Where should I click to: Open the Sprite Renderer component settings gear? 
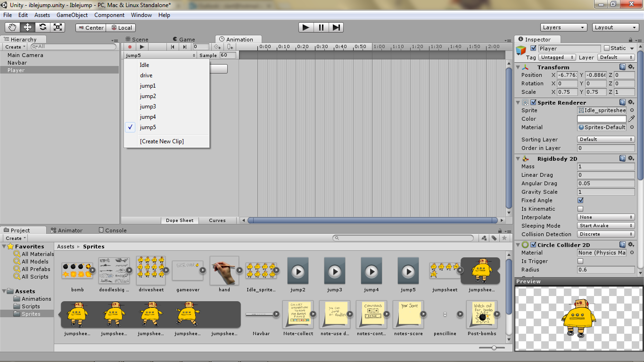click(631, 102)
